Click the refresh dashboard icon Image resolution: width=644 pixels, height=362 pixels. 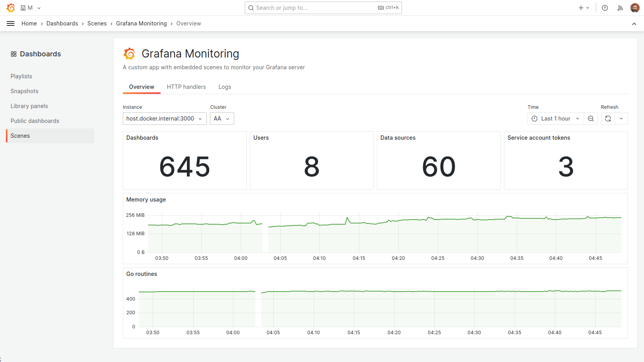pyautogui.click(x=608, y=118)
